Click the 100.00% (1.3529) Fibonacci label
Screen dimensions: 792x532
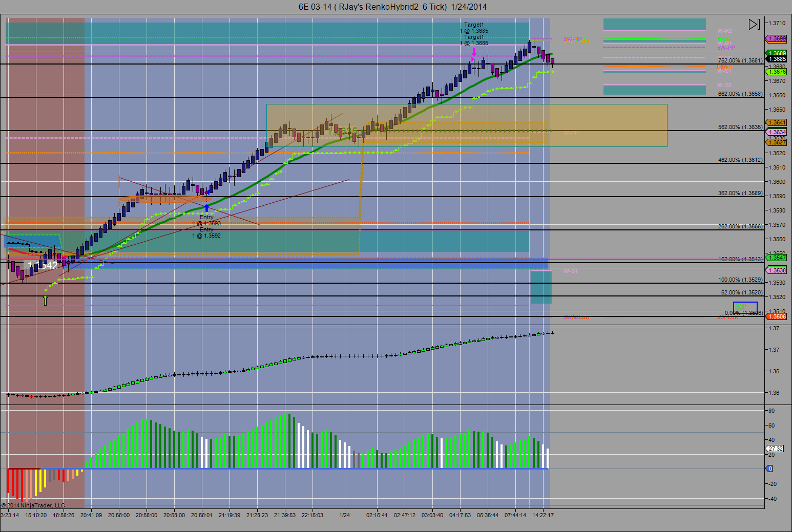pos(740,280)
